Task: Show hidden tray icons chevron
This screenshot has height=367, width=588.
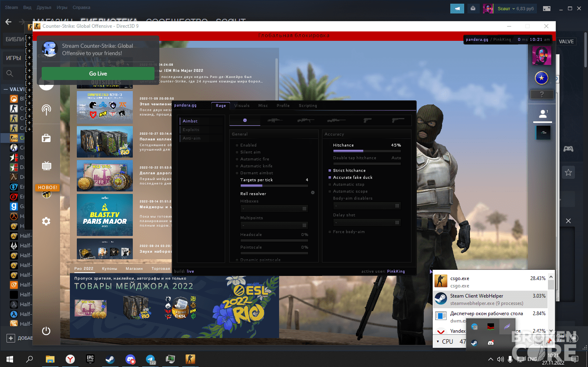Action: (x=490, y=359)
